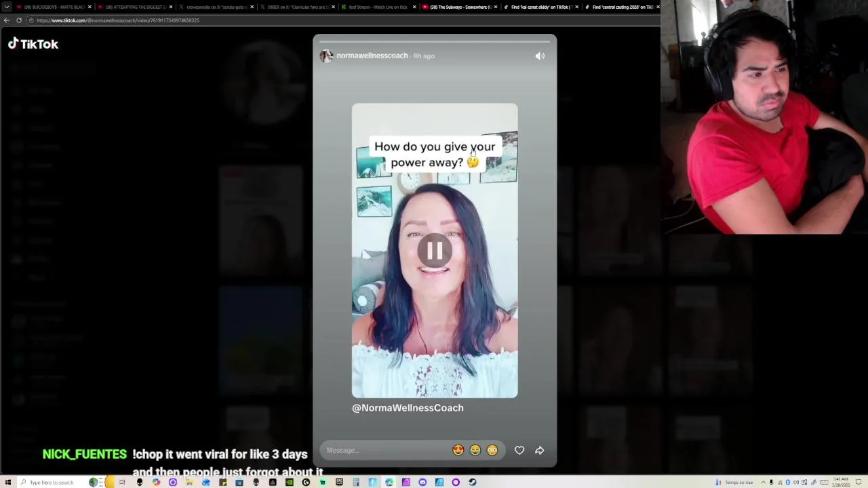Switch to 'central casting 2026' TikTok tab
The height and width of the screenshot is (488, 868).
point(622,7)
